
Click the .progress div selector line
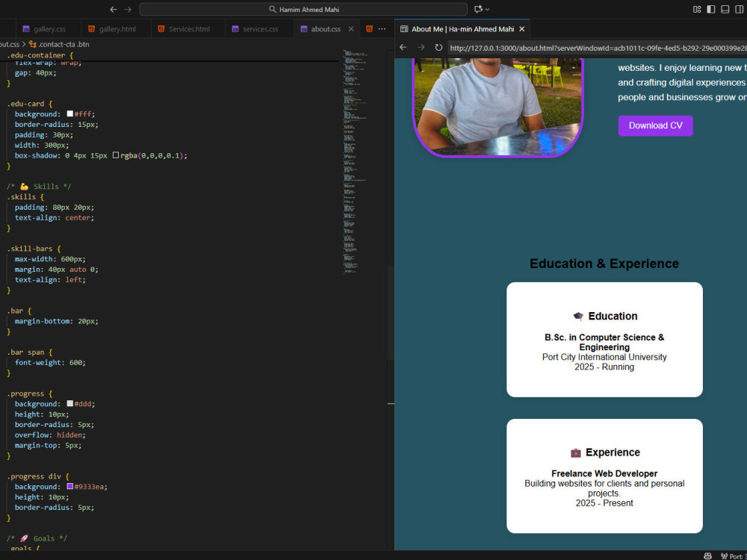click(37, 476)
